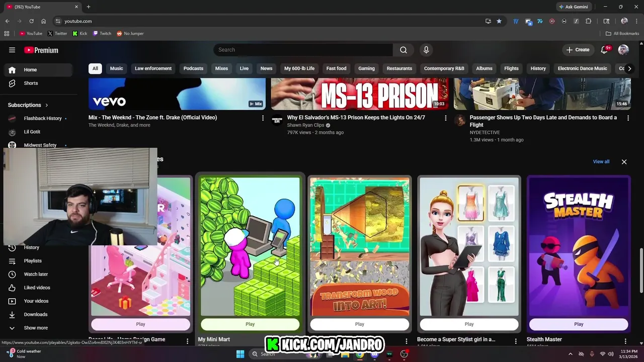Select the Law enforcement filter chip

point(153,68)
